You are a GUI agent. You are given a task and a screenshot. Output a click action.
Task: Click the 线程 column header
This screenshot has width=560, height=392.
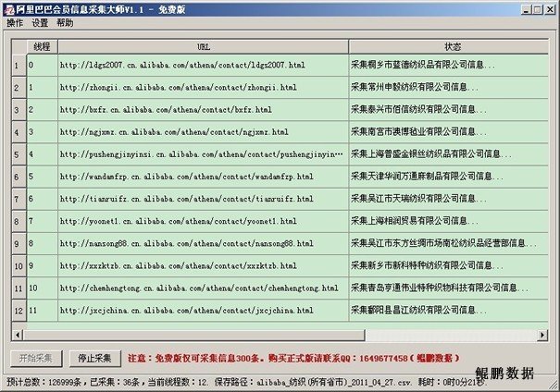point(43,47)
